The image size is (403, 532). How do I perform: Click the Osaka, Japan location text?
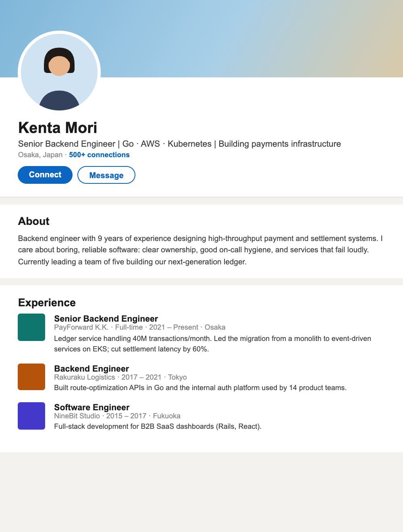click(40, 155)
